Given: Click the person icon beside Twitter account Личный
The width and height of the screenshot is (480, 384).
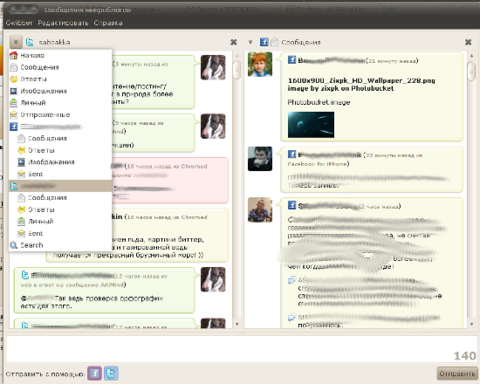Looking at the screenshot, I should point(21,221).
